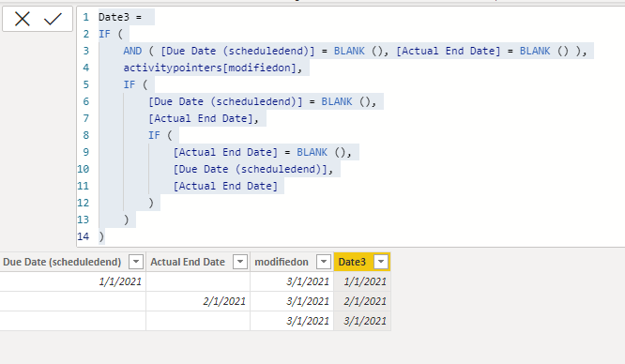Image resolution: width=625 pixels, height=364 pixels.
Task: Click [Due Date (scheduledend)] on line 10
Action: [x=250, y=169]
